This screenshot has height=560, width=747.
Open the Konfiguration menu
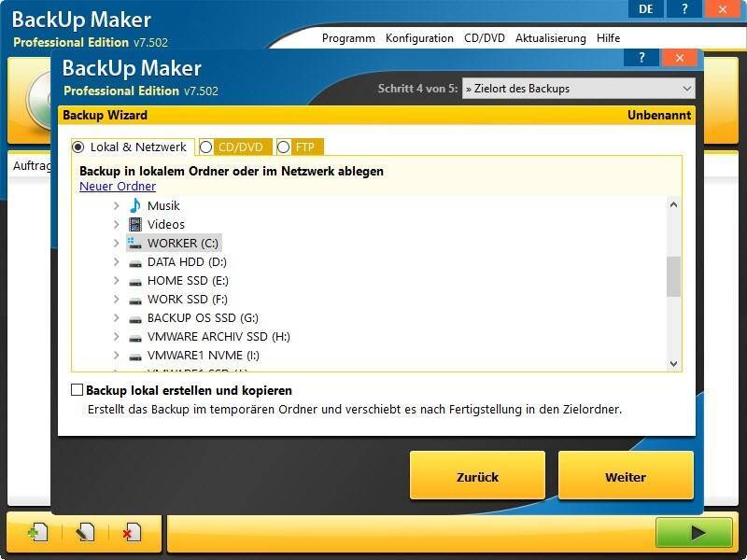coord(419,38)
